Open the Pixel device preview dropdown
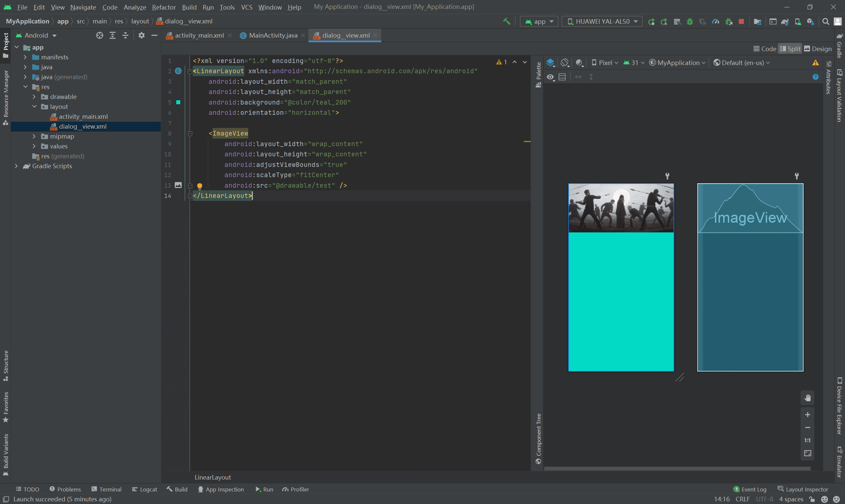 [605, 62]
